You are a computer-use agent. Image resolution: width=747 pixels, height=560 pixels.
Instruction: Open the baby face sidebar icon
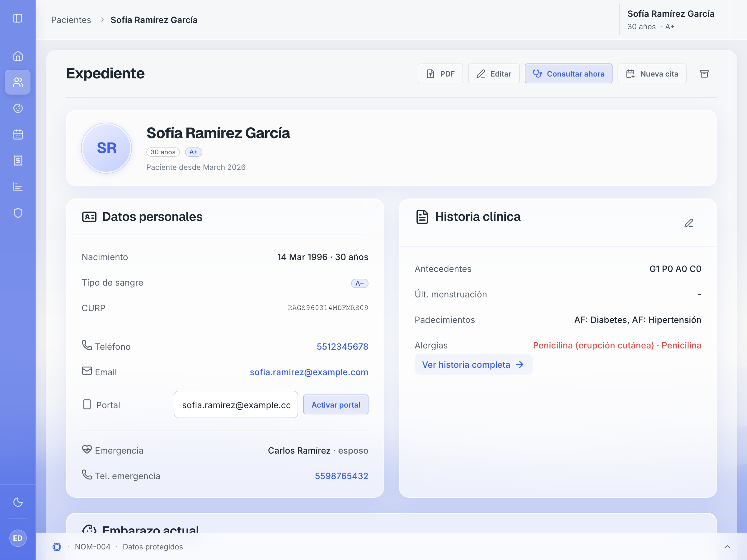click(18, 108)
